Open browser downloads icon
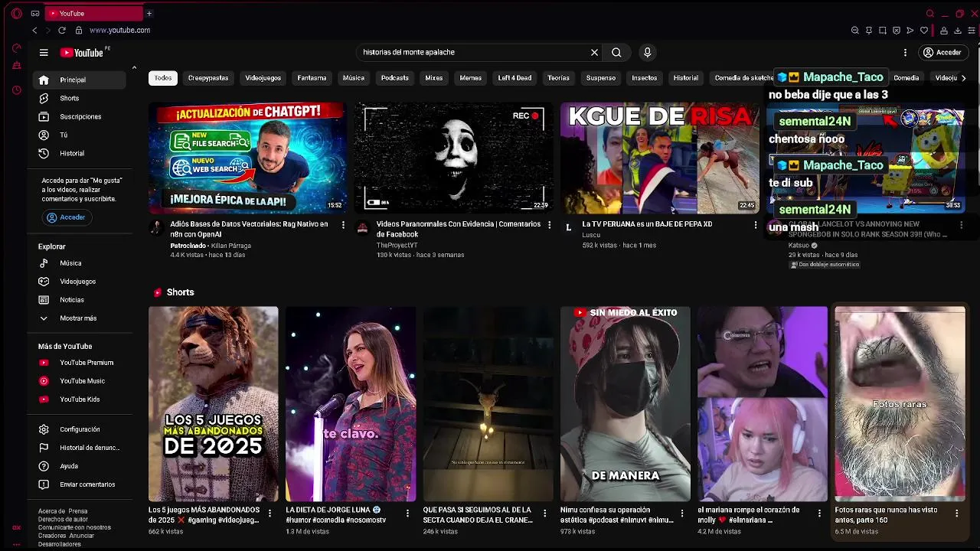 pos(958,31)
